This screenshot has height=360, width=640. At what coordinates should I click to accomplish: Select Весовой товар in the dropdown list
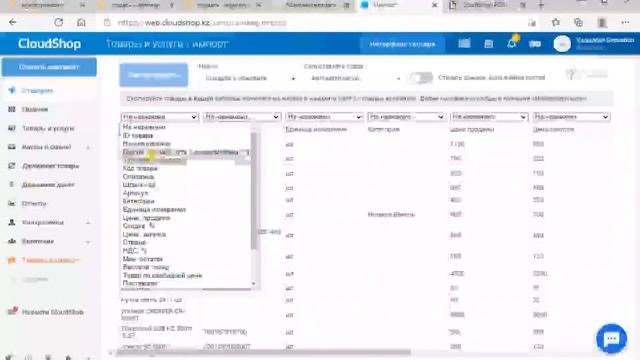point(146,267)
